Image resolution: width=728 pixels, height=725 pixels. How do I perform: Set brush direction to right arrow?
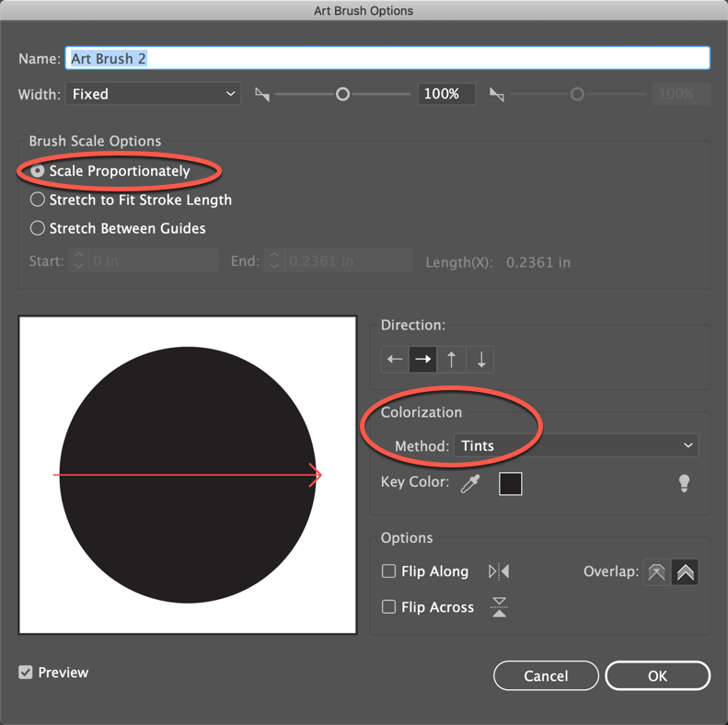(x=422, y=359)
